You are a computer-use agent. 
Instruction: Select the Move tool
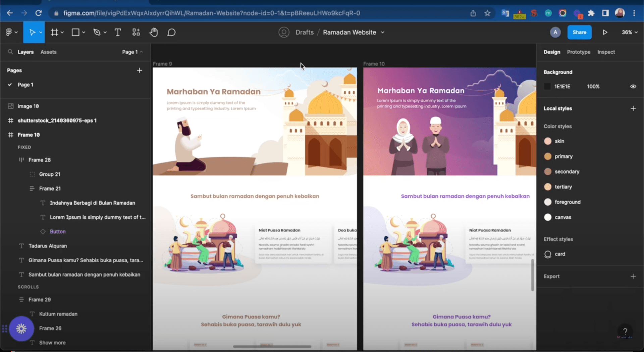pyautogui.click(x=32, y=32)
